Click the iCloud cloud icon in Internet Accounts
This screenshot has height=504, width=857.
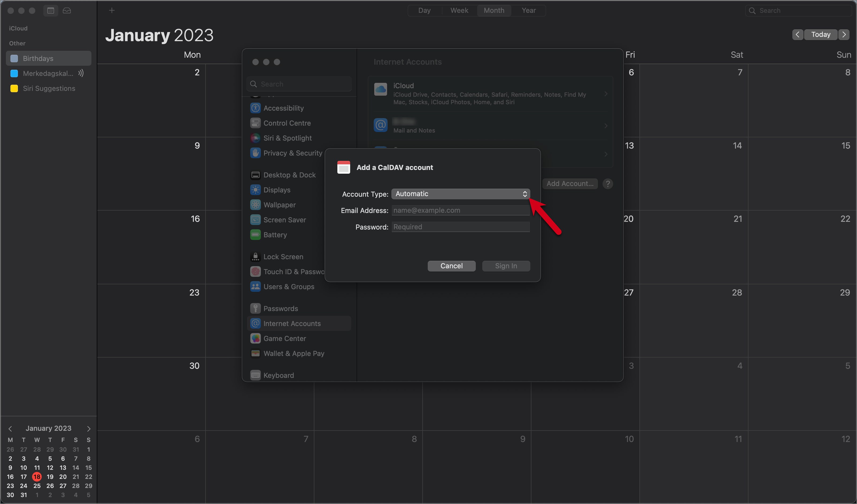pos(381,90)
